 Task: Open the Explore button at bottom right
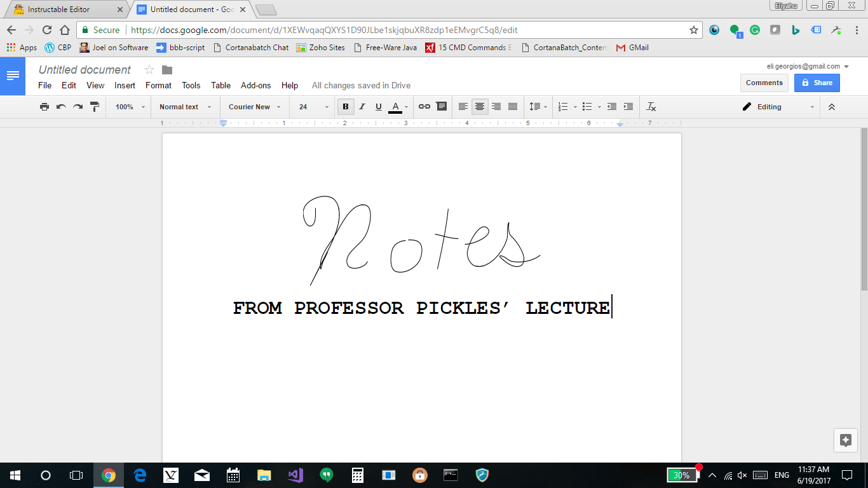[845, 440]
